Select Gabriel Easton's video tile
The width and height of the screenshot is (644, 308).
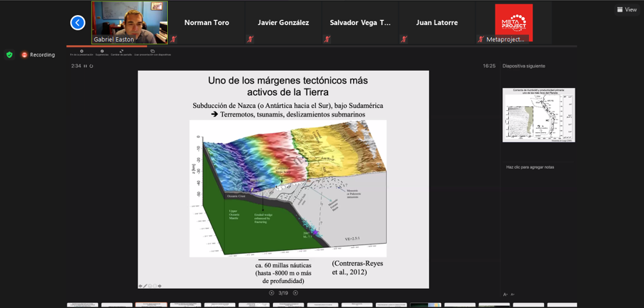pos(129,23)
